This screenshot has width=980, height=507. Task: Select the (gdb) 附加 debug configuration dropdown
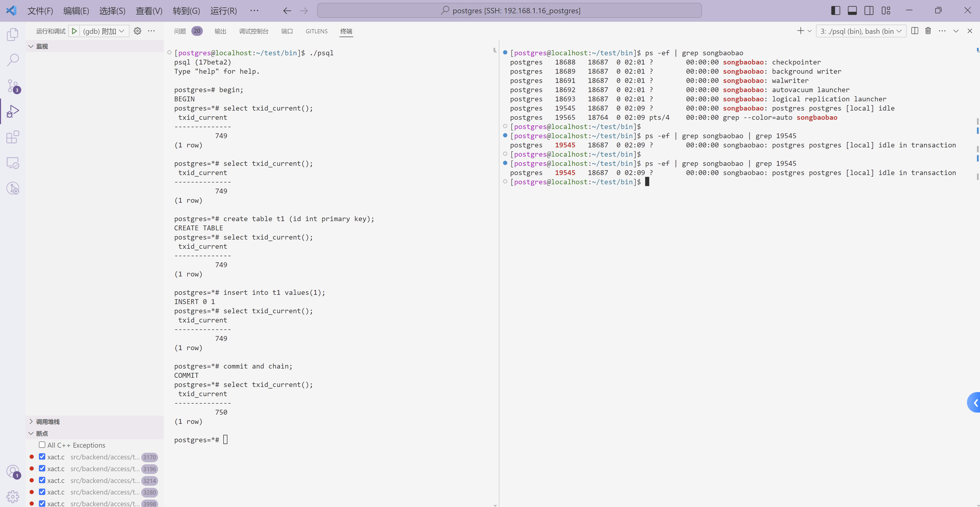104,31
